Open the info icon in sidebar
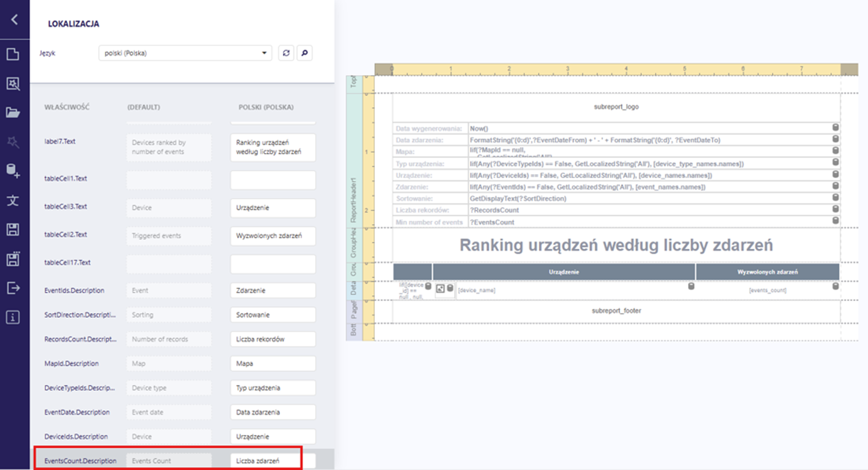 click(x=13, y=317)
